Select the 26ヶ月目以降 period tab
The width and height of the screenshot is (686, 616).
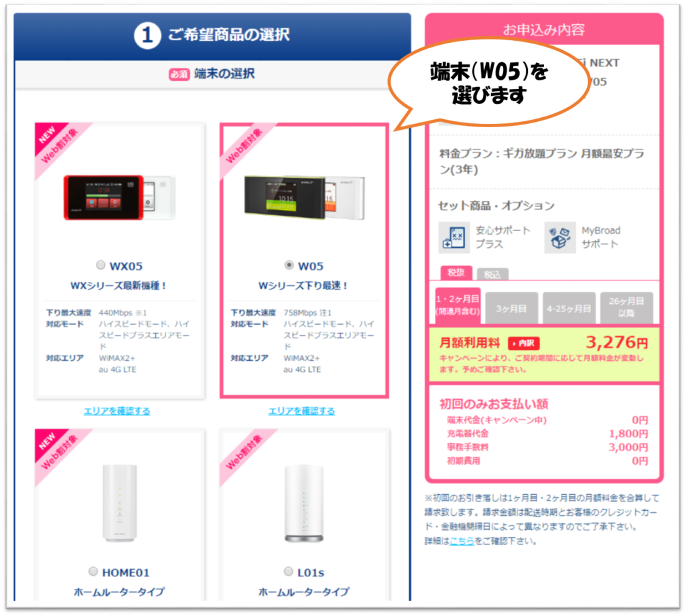(x=626, y=307)
